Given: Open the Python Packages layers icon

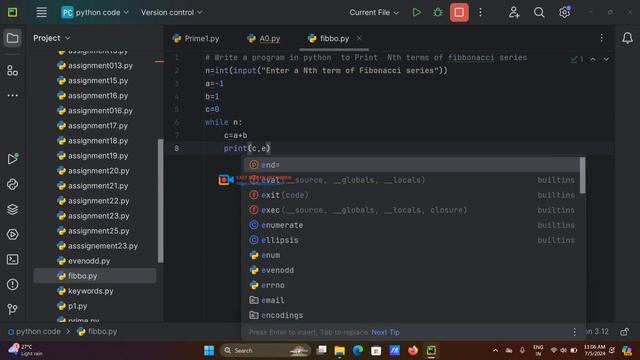Looking at the screenshot, I should click(x=12, y=209).
